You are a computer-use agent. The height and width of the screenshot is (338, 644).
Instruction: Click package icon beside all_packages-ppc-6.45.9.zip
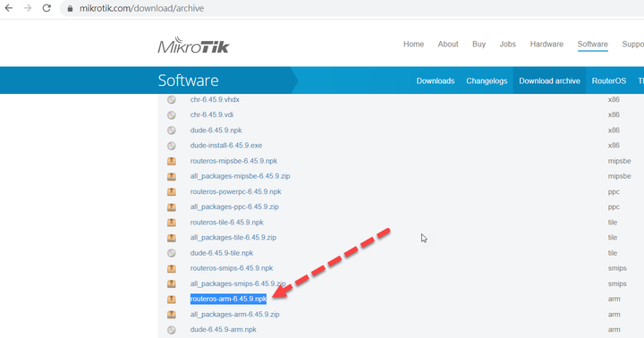pos(171,207)
